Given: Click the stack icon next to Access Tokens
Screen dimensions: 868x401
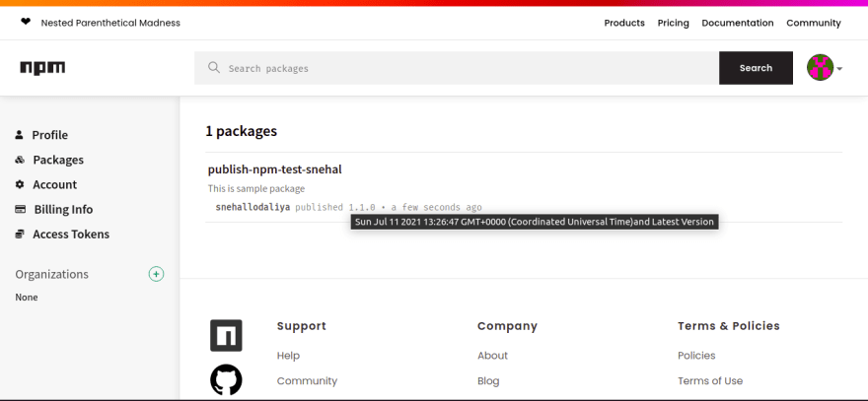Looking at the screenshot, I should pos(20,234).
